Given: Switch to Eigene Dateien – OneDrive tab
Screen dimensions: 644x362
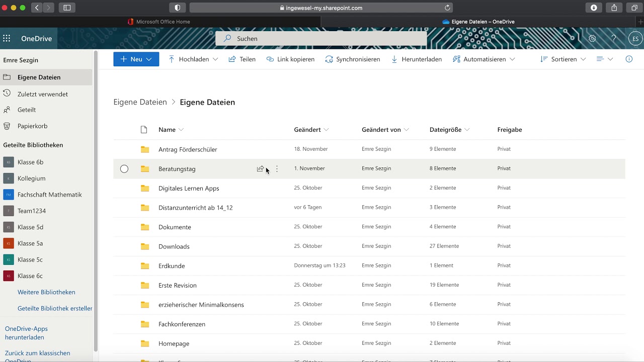Looking at the screenshot, I should 478,22.
